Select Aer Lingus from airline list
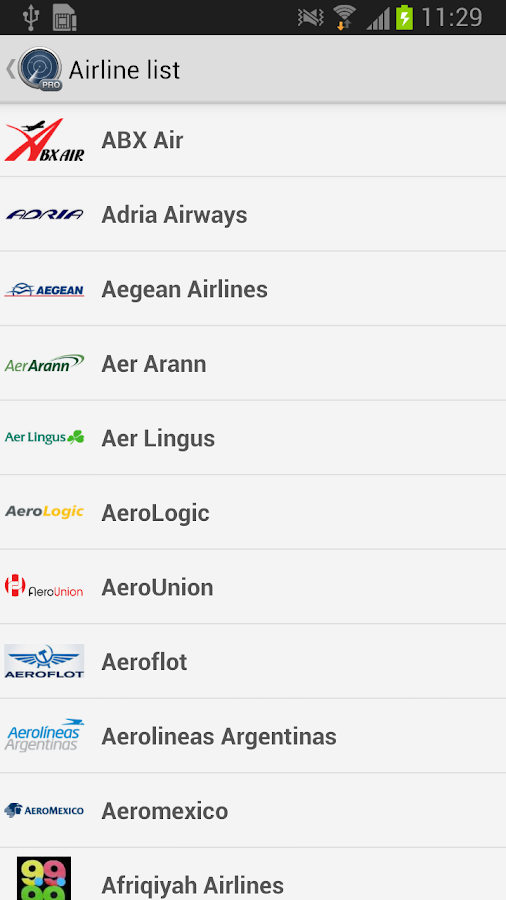Image resolution: width=506 pixels, height=900 pixels. [253, 438]
